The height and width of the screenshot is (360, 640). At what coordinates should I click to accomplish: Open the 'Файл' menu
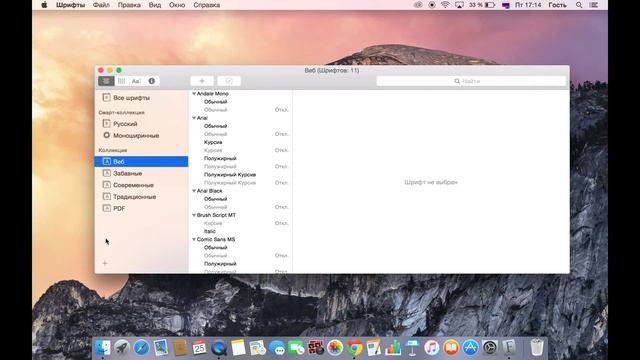[101, 5]
